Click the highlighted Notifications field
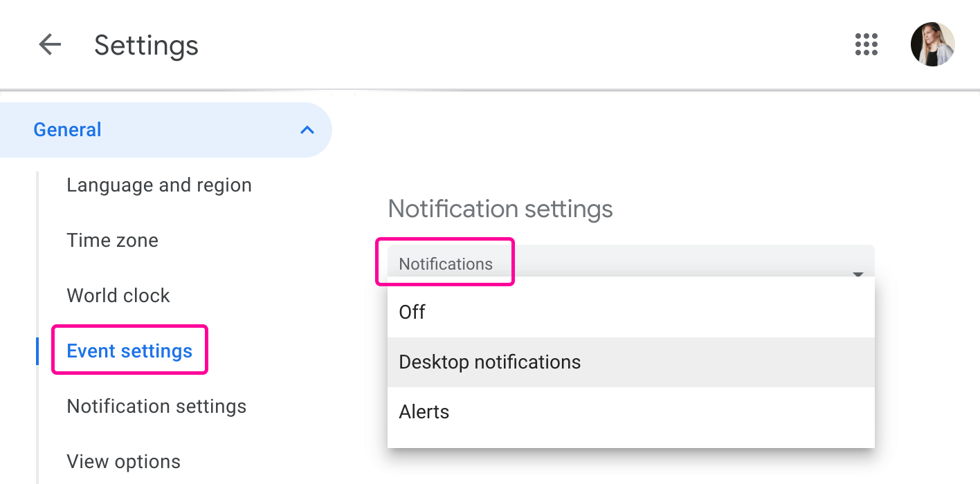The width and height of the screenshot is (980, 484). (x=445, y=263)
